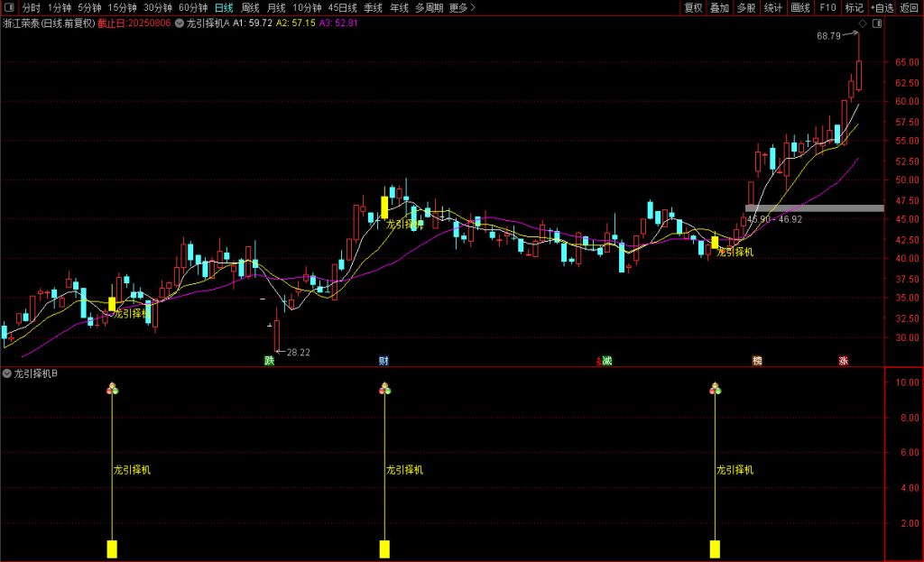924x562 pixels.
Task: Open the 更多 periods expander
Action: [x=462, y=8]
